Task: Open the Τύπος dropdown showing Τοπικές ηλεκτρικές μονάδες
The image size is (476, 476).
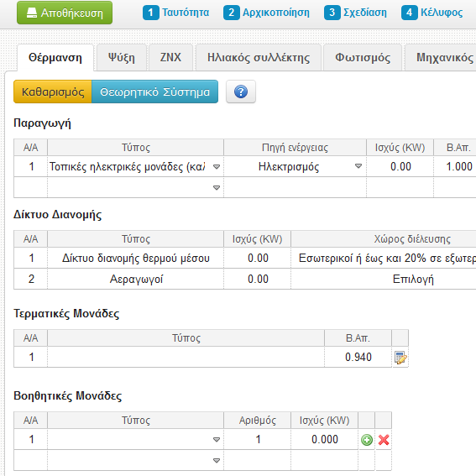Action: (135, 167)
